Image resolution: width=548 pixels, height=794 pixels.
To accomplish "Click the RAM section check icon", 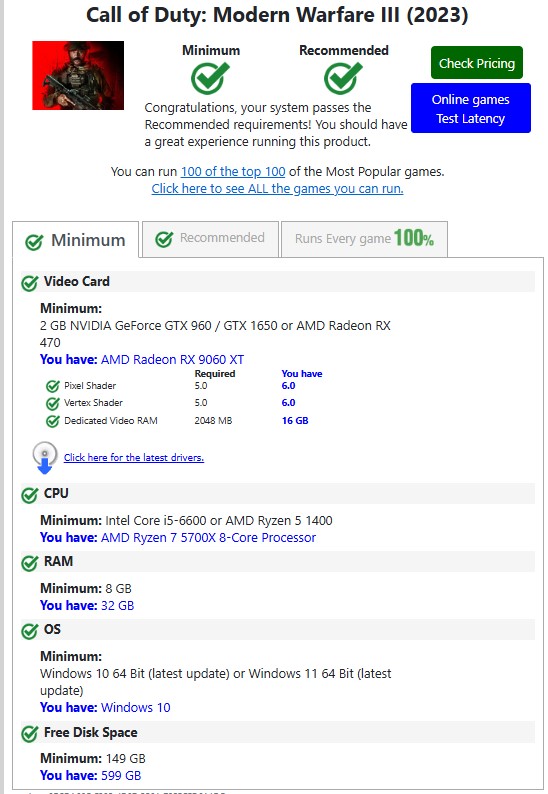I will (x=29, y=563).
